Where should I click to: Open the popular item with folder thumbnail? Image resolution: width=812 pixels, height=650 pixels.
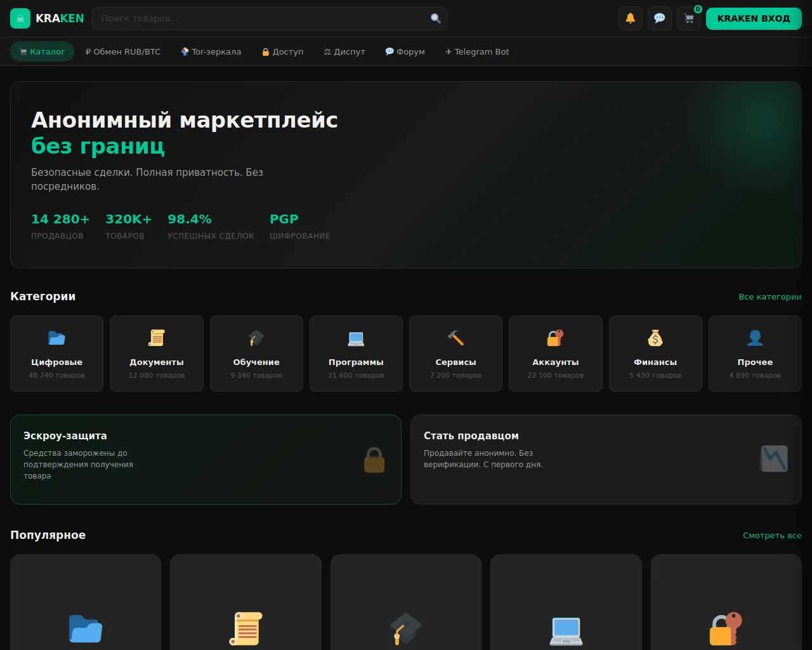86,602
